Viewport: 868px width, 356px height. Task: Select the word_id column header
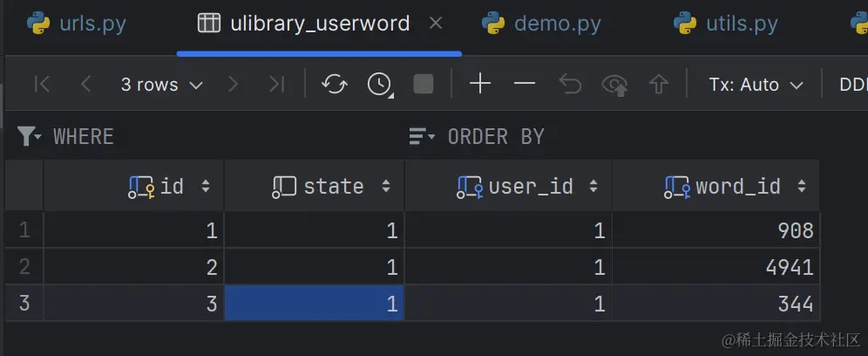pyautogui.click(x=715, y=187)
